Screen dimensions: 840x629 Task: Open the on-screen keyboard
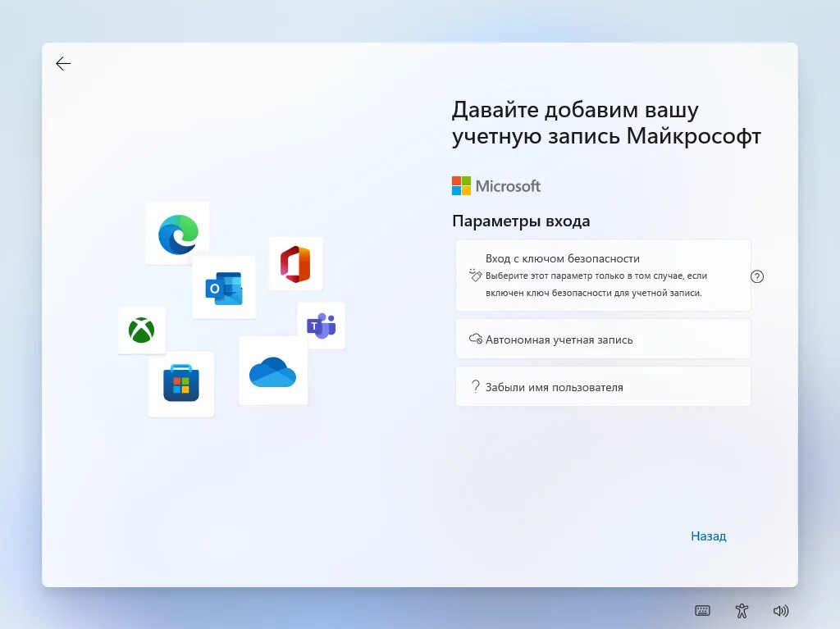point(702,611)
